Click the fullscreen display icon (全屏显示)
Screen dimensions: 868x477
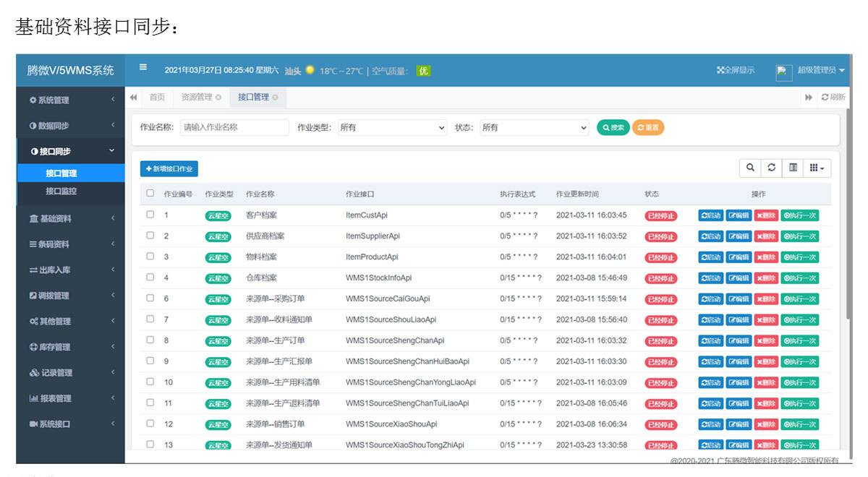tap(720, 70)
